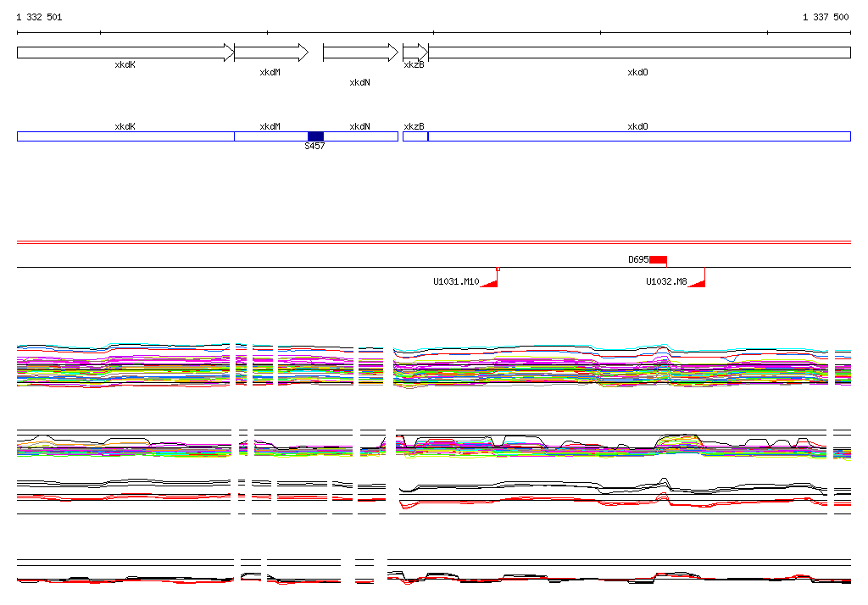The width and height of the screenshot is (868, 605).
Task: Click the xkdK gene arrow
Action: click(x=125, y=53)
